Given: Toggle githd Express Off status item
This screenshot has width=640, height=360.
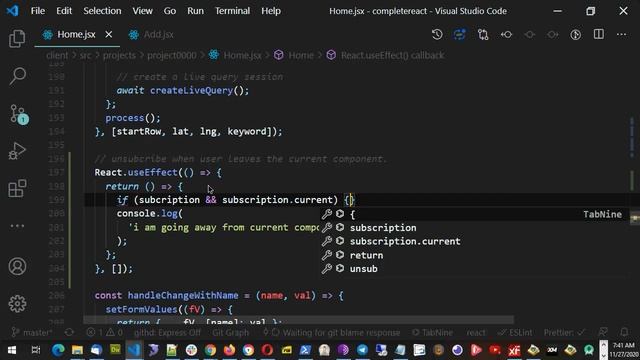Looking at the screenshot, I should pos(167,333).
